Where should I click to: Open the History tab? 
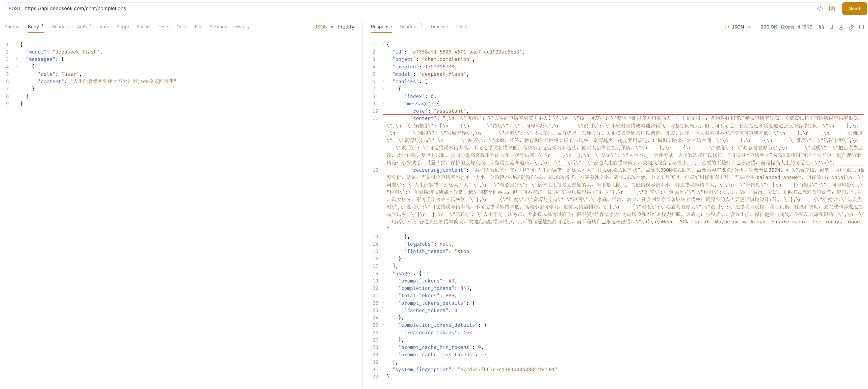coord(242,27)
